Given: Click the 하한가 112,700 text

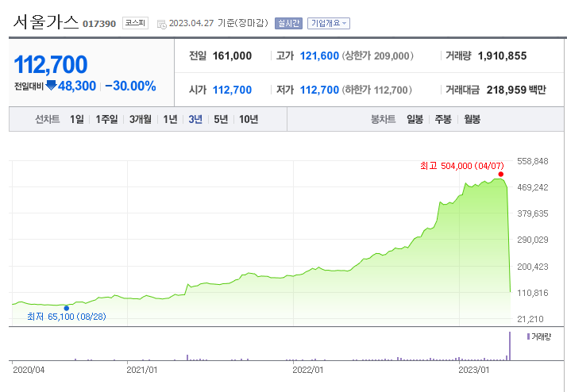Looking at the screenshot, I should (x=376, y=90).
